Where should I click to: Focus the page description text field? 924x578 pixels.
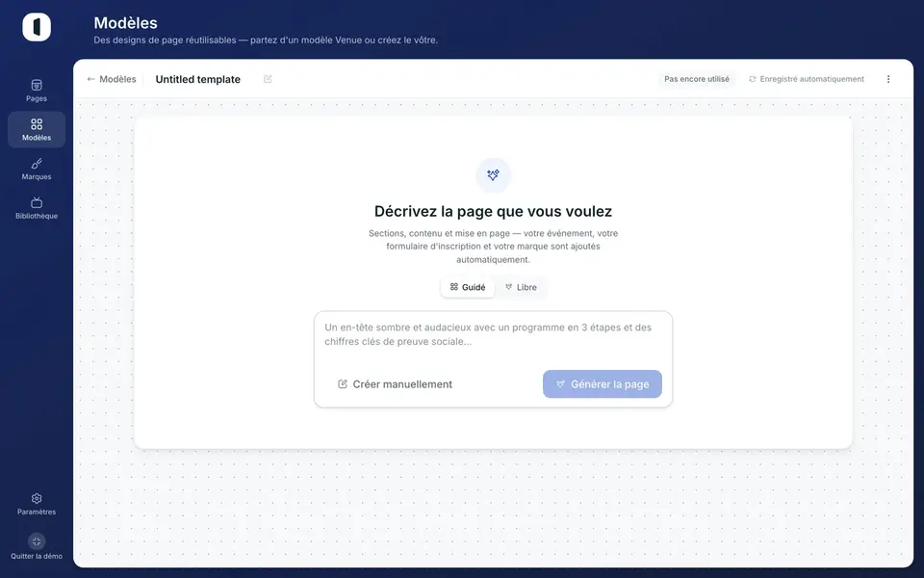click(x=493, y=334)
